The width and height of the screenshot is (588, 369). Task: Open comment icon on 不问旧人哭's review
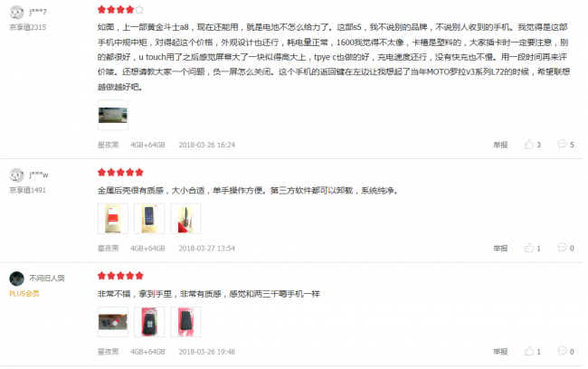pos(565,352)
